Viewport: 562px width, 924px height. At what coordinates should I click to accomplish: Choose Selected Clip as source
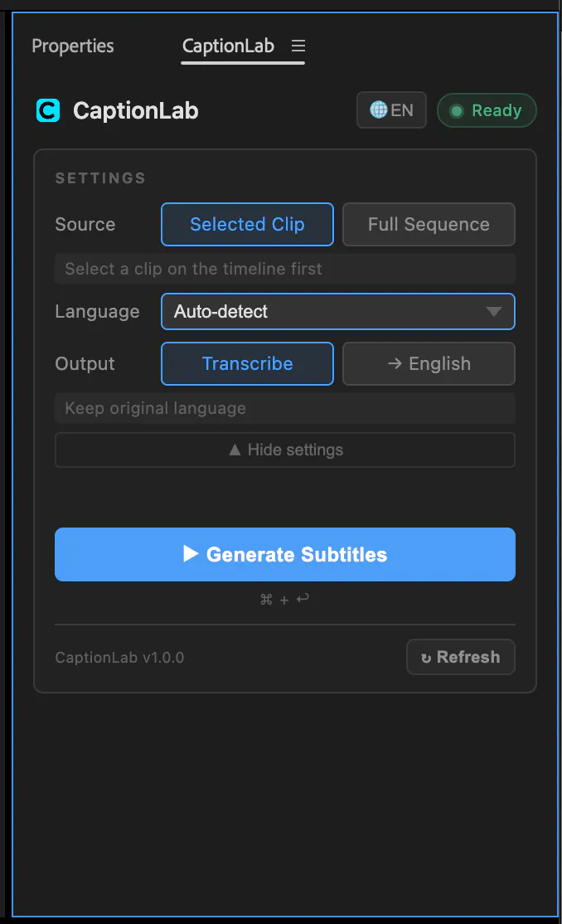[247, 225]
